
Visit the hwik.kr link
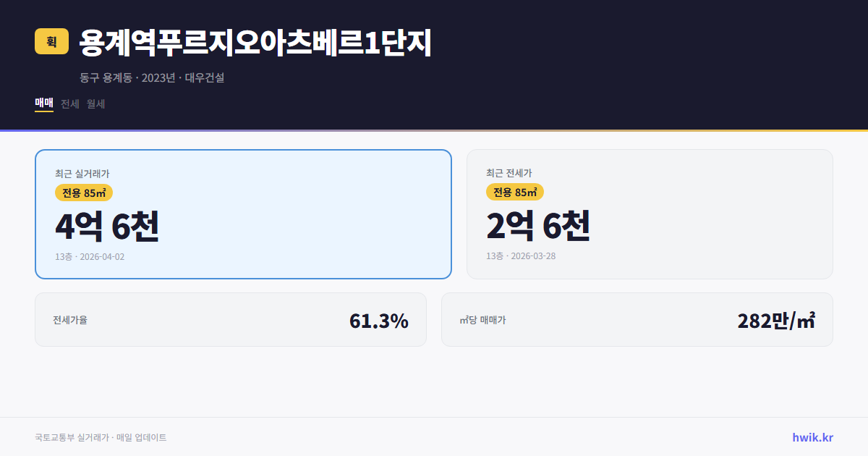812,436
